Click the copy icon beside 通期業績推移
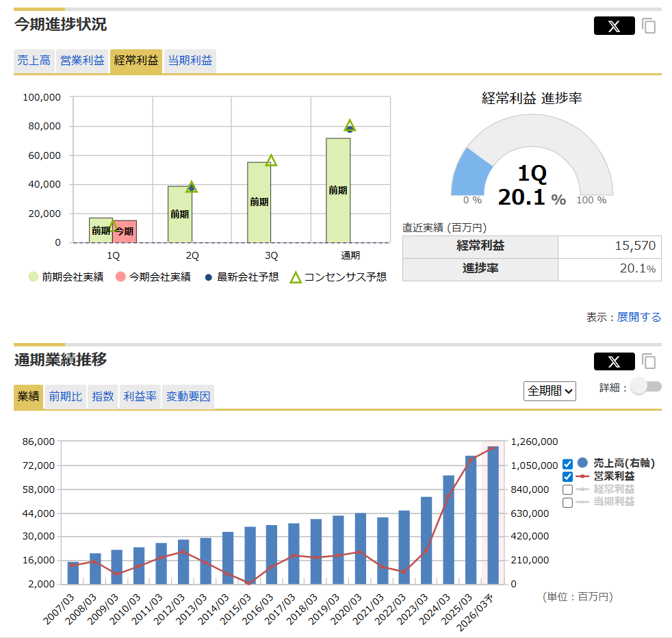 [x=649, y=362]
